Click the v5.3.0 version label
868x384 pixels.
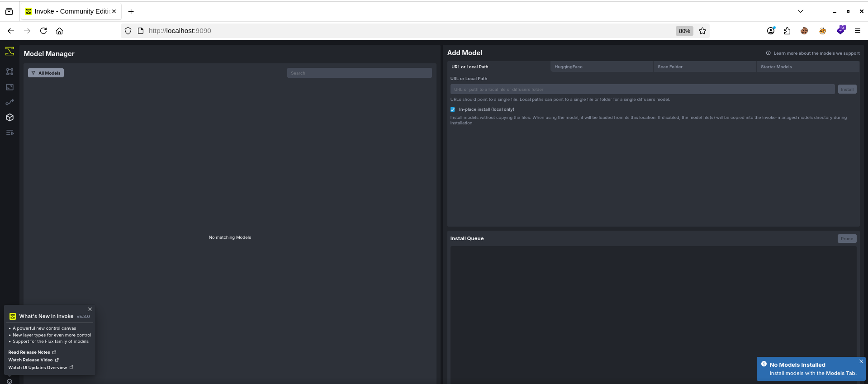(83, 317)
